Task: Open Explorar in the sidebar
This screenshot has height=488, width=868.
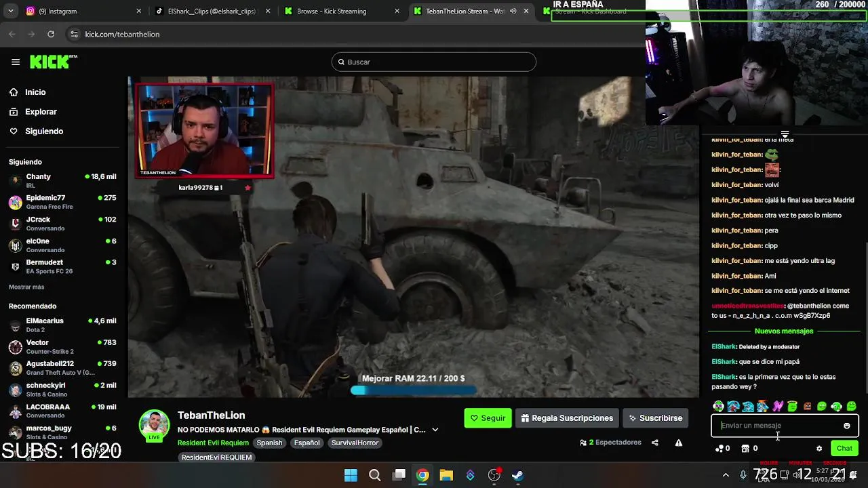Action: pyautogui.click(x=41, y=112)
